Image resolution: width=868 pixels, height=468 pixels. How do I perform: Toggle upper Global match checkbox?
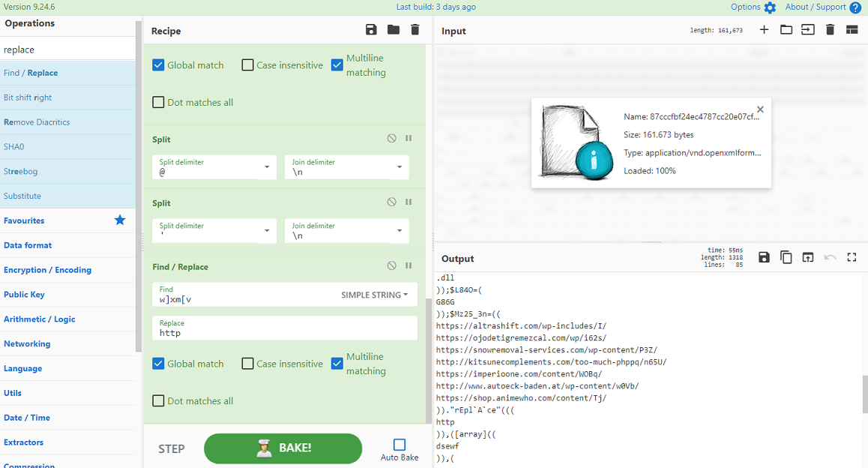[x=158, y=64]
